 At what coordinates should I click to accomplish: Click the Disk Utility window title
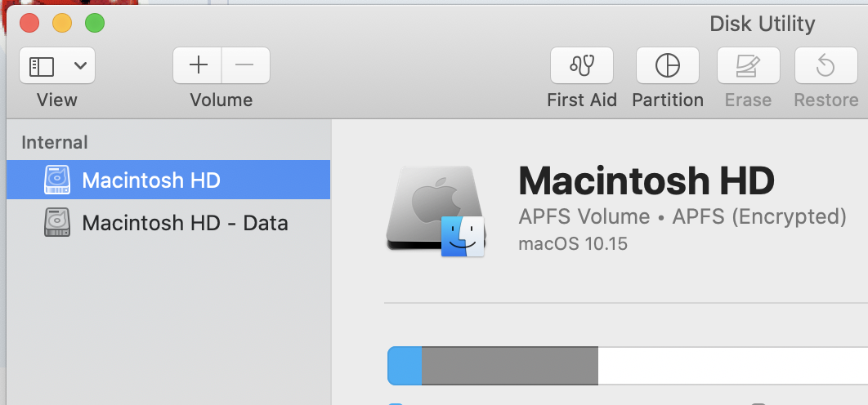763,24
